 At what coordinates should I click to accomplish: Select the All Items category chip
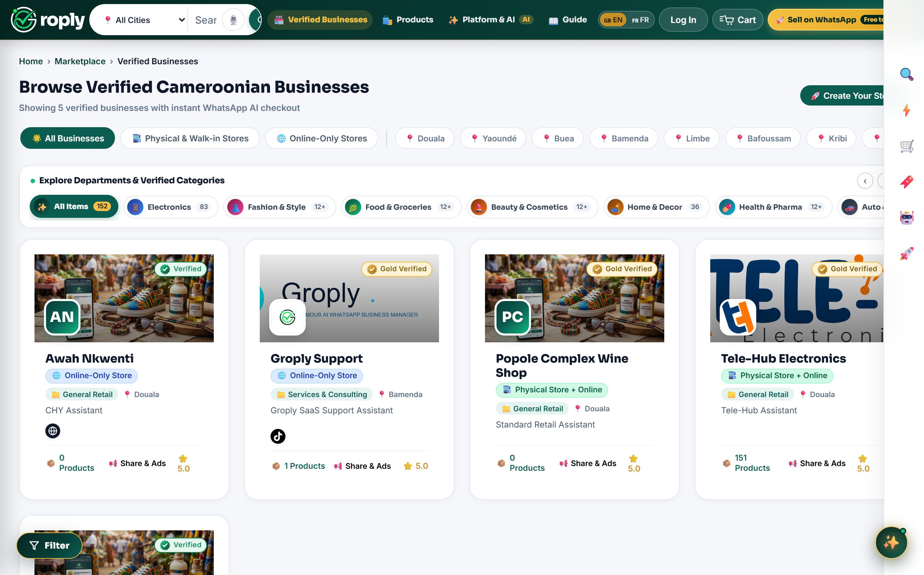(x=74, y=207)
